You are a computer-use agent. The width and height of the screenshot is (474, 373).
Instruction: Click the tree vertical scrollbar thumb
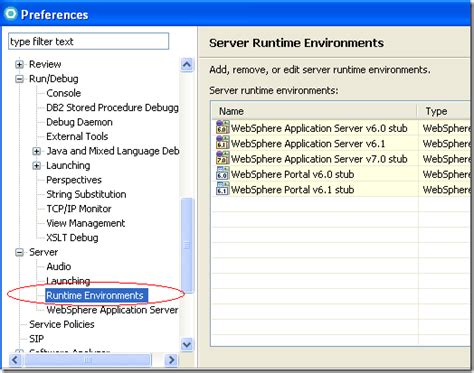click(187, 246)
